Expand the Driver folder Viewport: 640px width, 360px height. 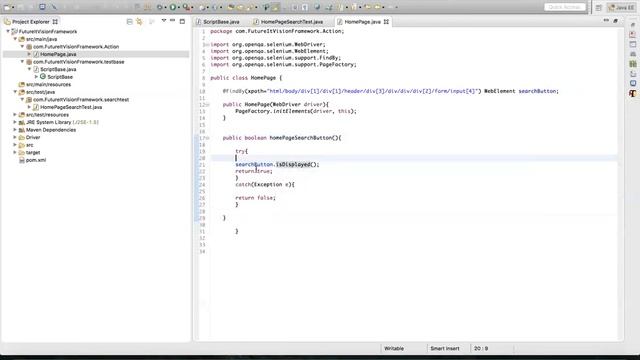[x=15, y=137]
